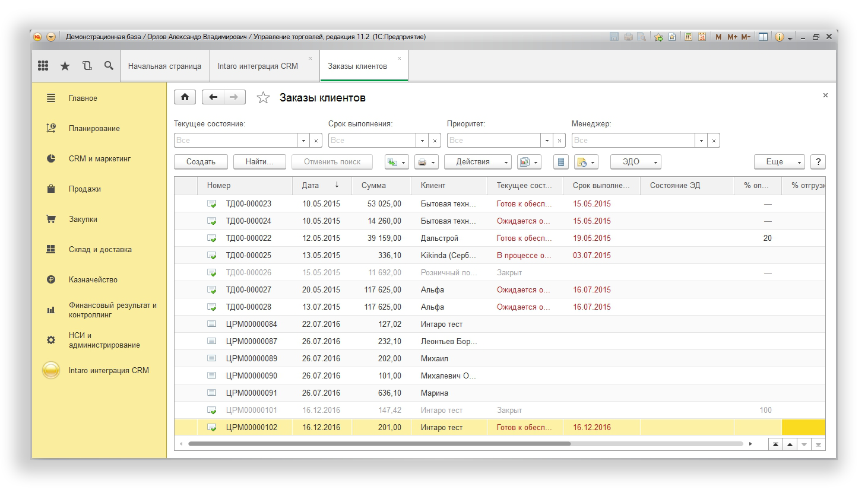Click the back arrow navigation button
The image size is (868, 490).
point(213,97)
